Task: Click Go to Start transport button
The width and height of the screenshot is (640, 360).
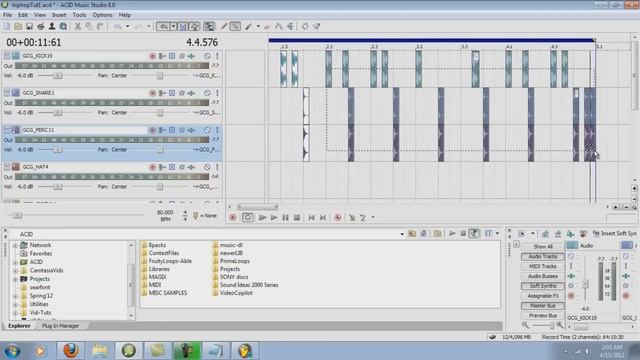Action: [311, 218]
